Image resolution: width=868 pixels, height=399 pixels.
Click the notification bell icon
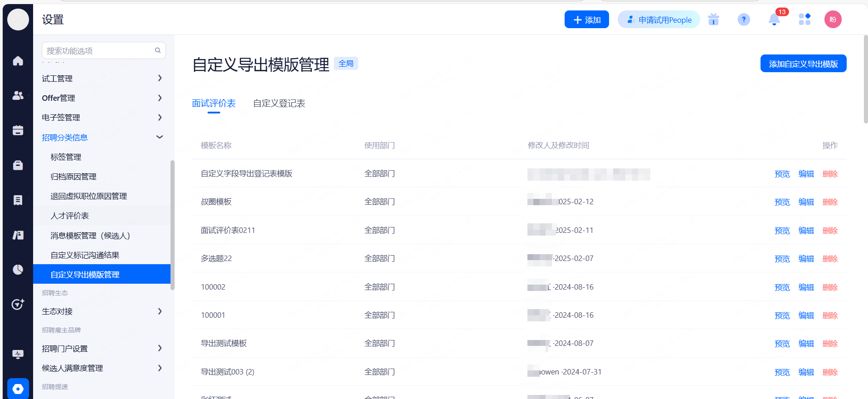(774, 20)
